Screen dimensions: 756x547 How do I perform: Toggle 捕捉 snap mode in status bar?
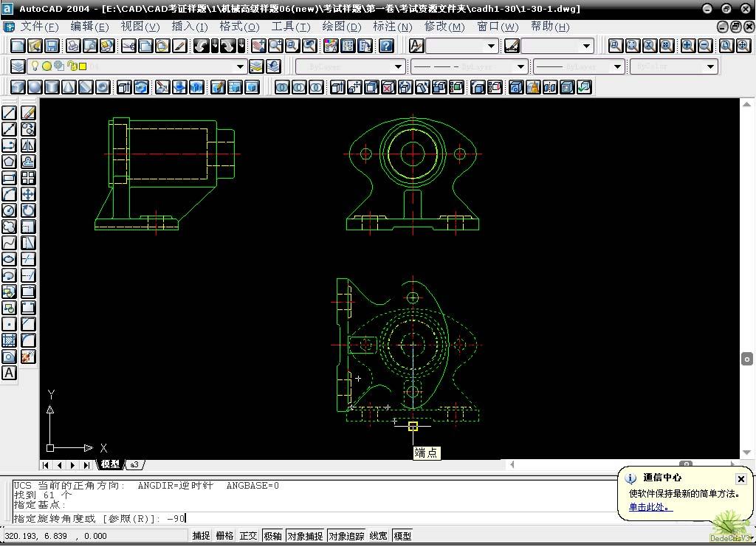201,536
